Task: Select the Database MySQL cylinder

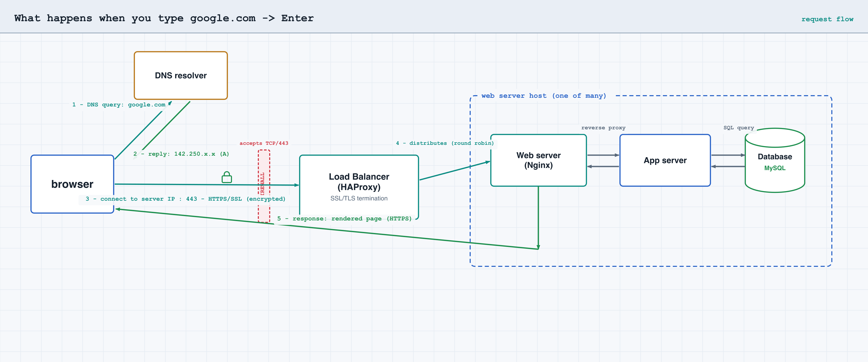Action: tap(775, 160)
